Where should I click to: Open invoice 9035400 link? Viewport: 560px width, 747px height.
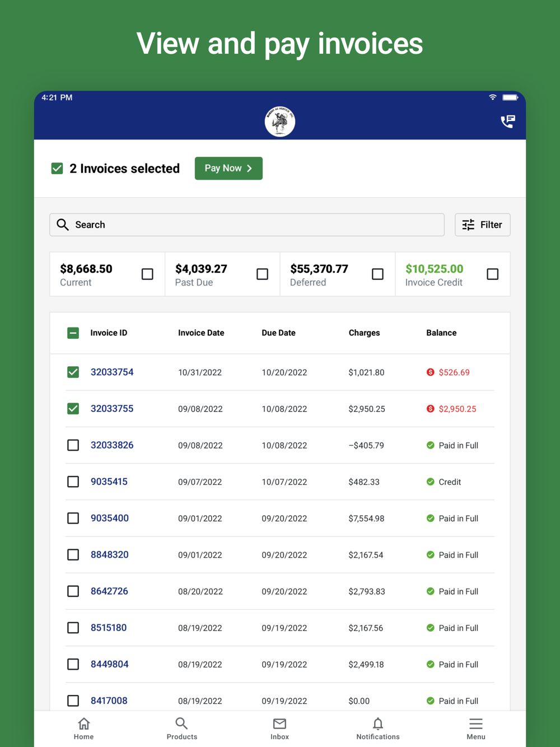110,518
